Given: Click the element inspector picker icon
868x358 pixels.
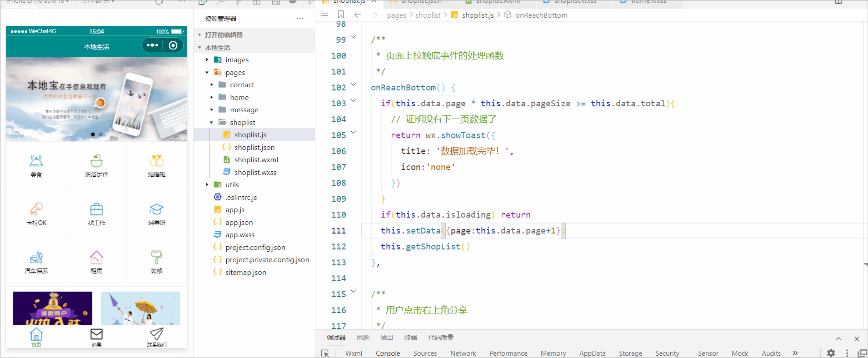Looking at the screenshot, I should pyautogui.click(x=325, y=353).
